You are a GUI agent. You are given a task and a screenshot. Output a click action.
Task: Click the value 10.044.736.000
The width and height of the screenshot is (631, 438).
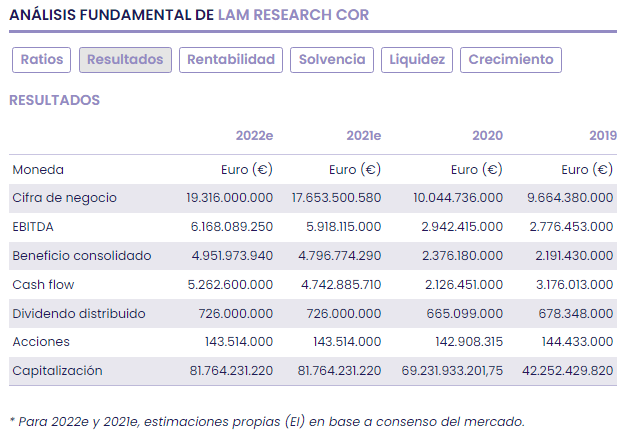pyautogui.click(x=458, y=198)
